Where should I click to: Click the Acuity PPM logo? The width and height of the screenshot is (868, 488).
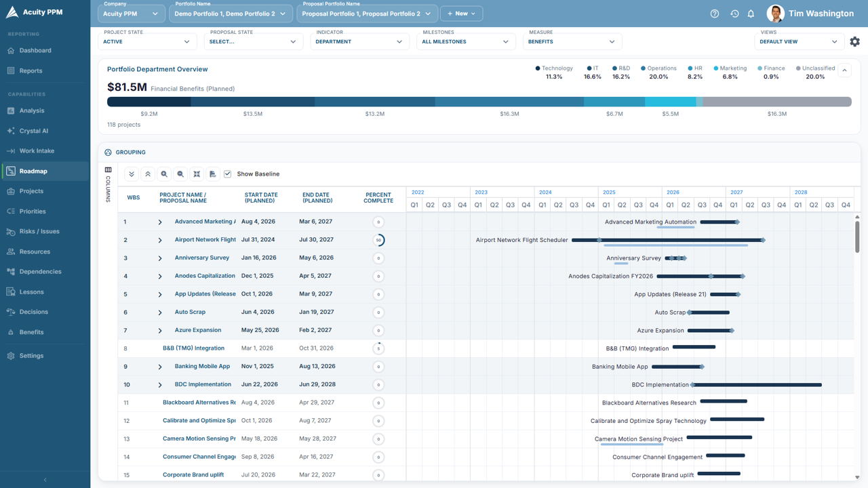click(33, 12)
